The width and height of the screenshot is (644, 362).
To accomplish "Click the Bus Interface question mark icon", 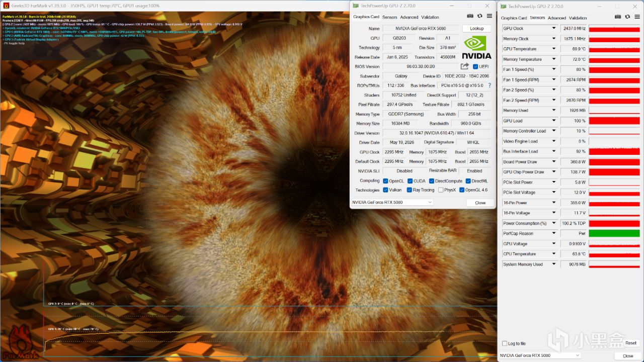I will point(490,85).
